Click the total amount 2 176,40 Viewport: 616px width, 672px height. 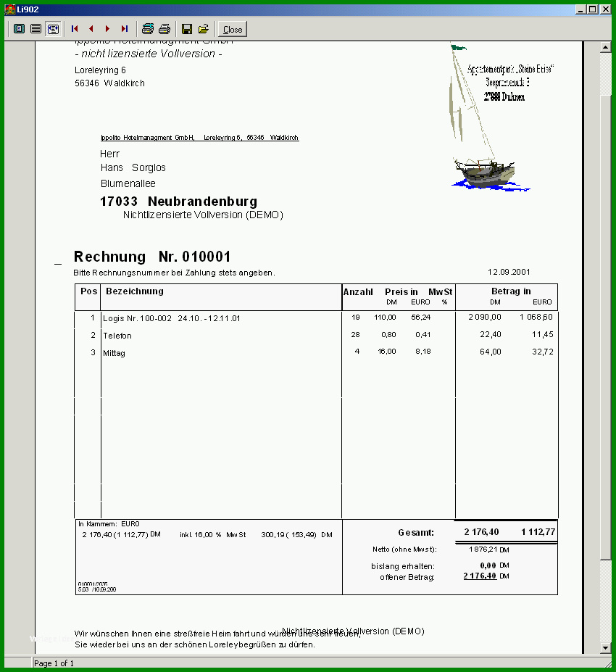pos(481,532)
